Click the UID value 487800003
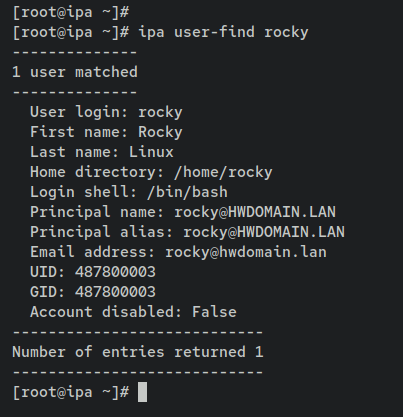 [x=115, y=272]
